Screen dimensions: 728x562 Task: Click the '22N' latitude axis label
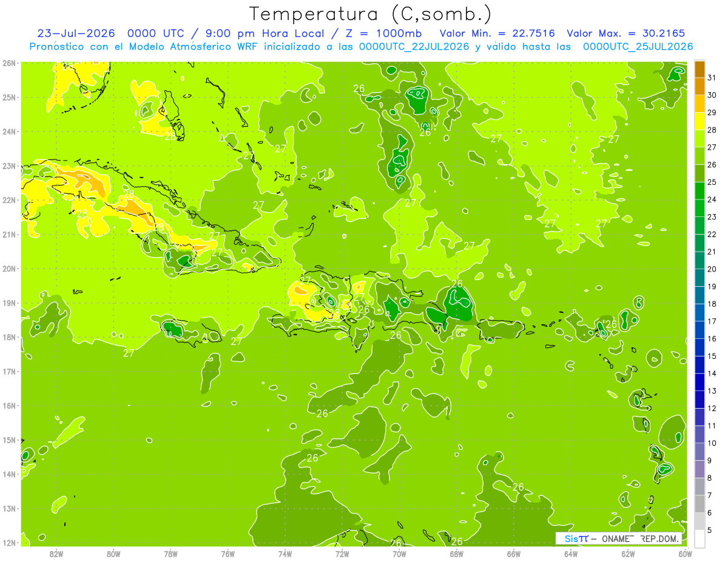(x=9, y=200)
